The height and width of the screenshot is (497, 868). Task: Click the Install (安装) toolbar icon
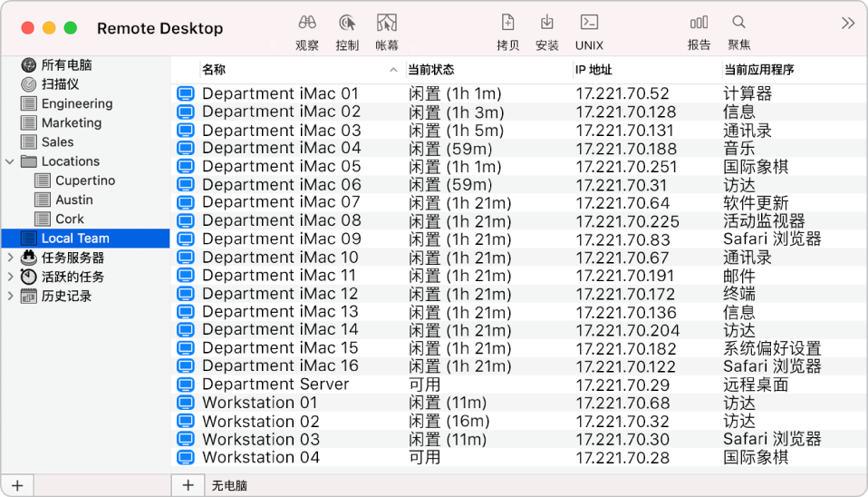[x=547, y=23]
